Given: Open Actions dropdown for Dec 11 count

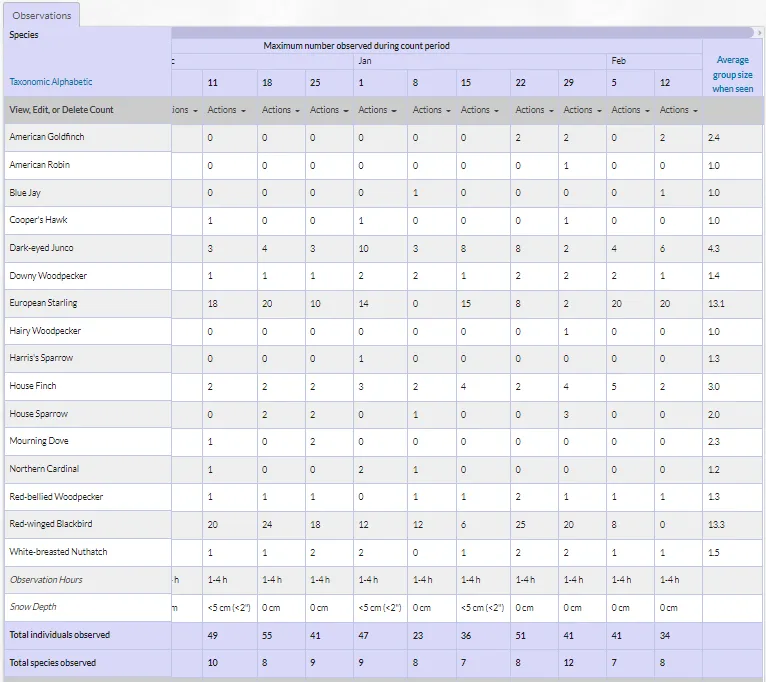Looking at the screenshot, I should [x=226, y=110].
